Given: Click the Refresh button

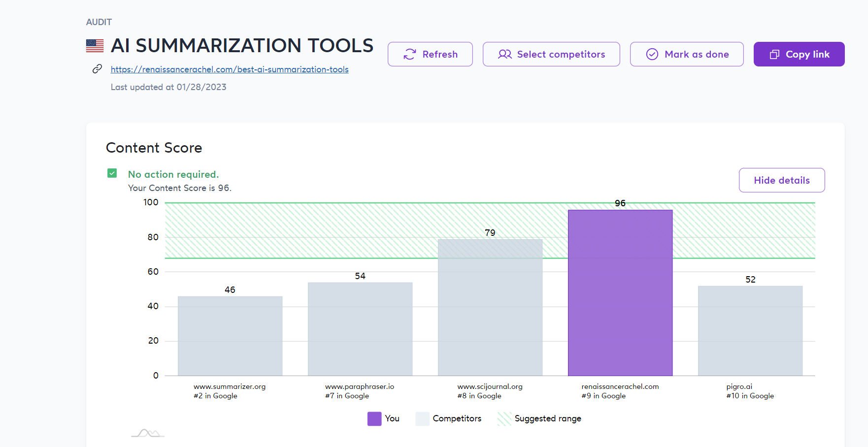Looking at the screenshot, I should coord(430,54).
